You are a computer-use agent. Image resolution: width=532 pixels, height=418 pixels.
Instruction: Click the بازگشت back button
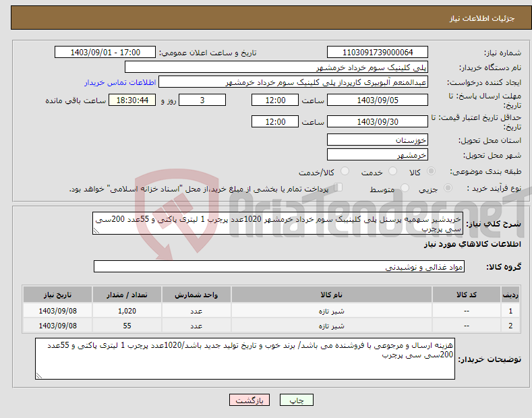pos(249,400)
